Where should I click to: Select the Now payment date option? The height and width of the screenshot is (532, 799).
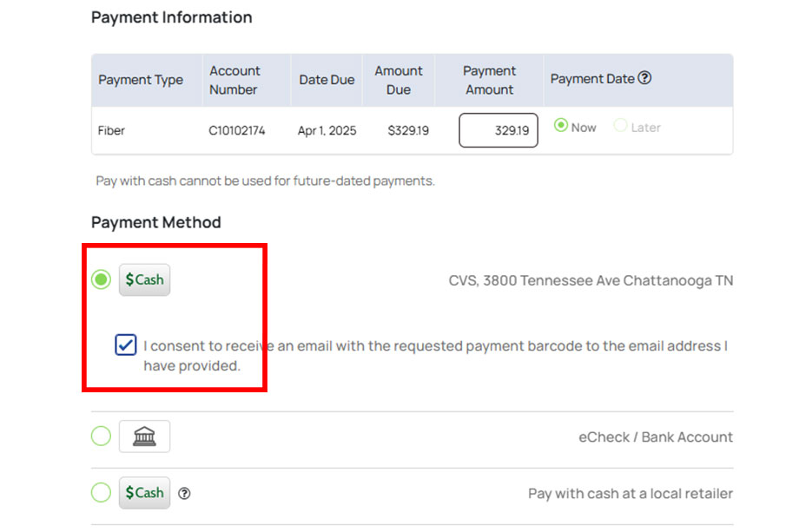[x=561, y=126]
